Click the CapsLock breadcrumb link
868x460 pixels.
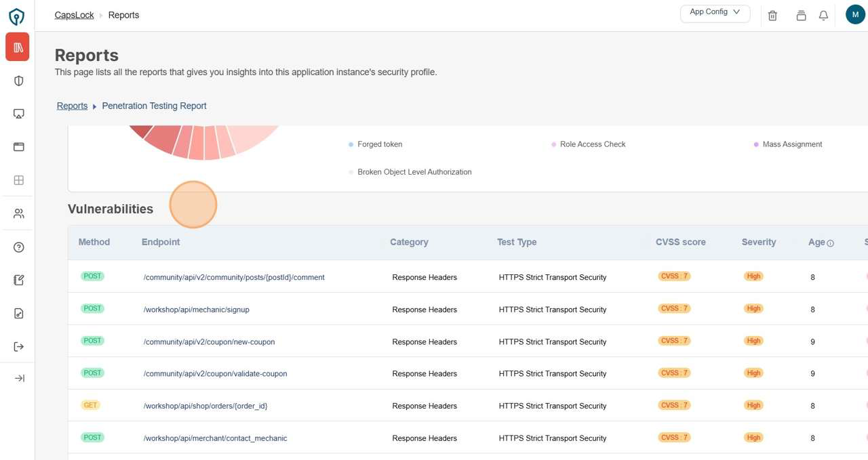click(75, 15)
